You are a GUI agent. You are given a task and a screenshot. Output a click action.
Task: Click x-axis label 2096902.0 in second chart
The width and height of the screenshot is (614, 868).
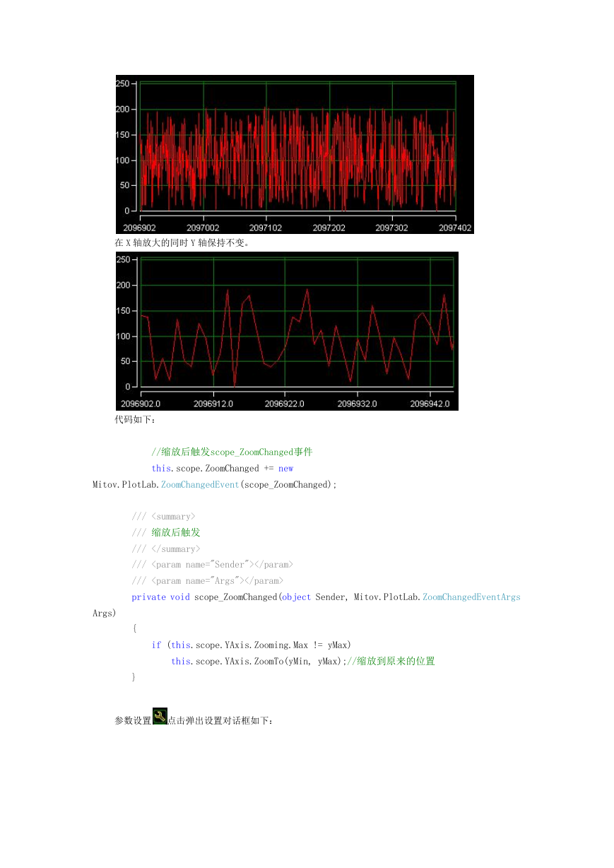click(x=141, y=404)
